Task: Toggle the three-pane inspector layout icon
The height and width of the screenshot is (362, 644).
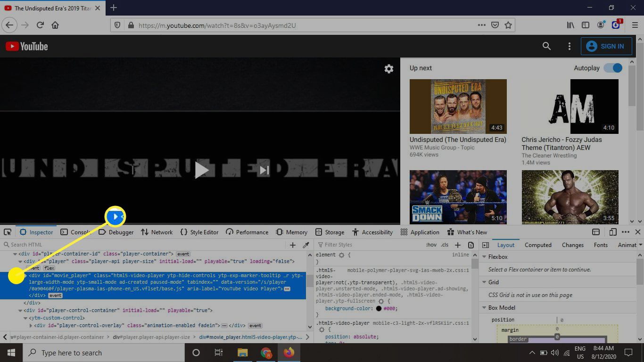Action: (x=486, y=245)
